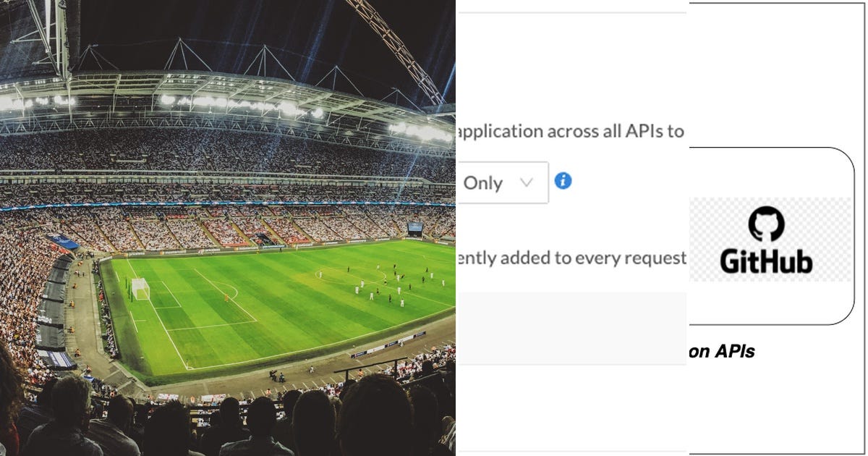The image size is (868, 456).
Task: Select the GitHub wordmark below the Octocat
Action: [767, 261]
